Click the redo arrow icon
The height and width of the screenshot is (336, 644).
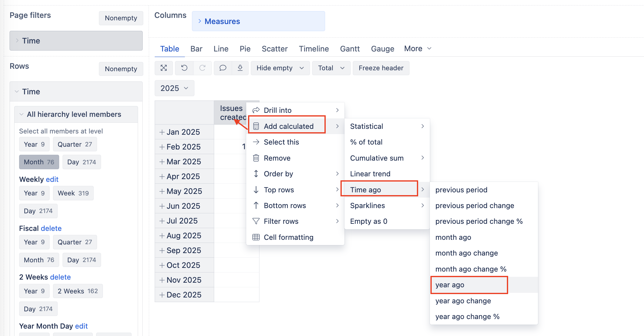[x=202, y=68]
